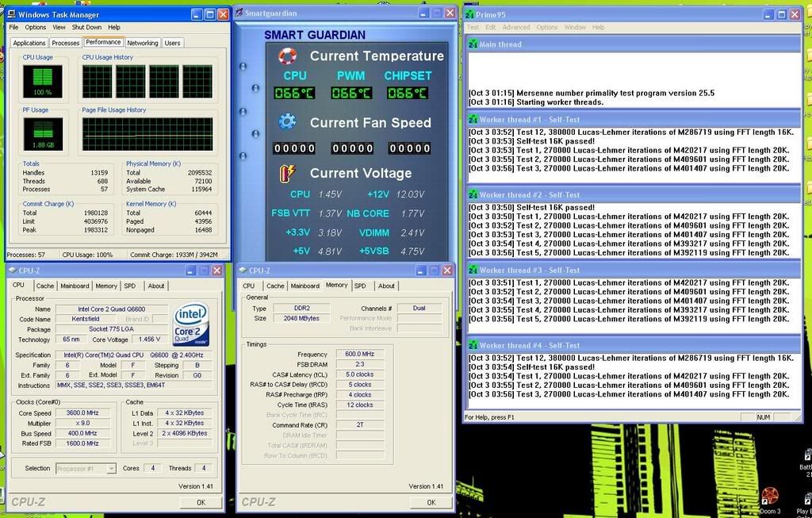The height and width of the screenshot is (518, 812).
Task: Open Task Manager Options menu
Action: tap(35, 28)
